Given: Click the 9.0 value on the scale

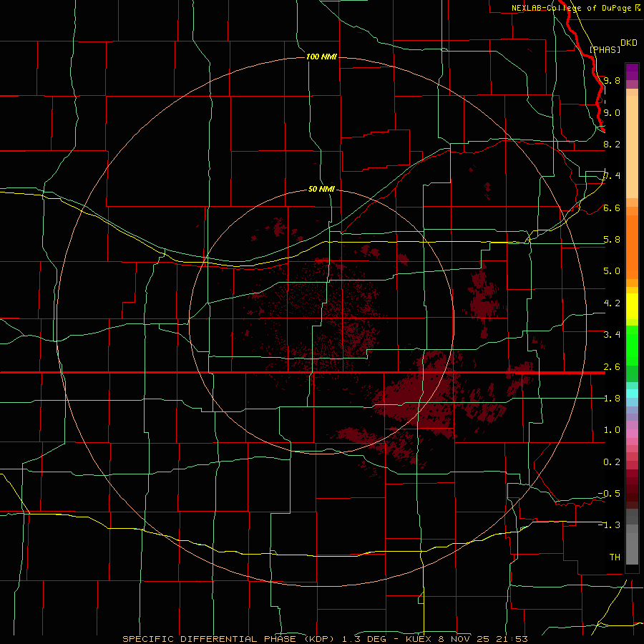Looking at the screenshot, I should [612, 112].
